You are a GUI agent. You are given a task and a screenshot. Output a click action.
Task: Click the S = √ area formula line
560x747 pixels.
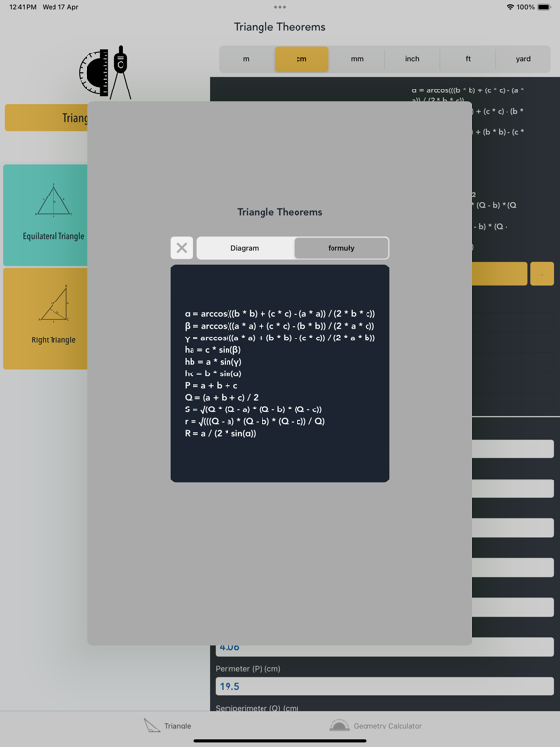(x=254, y=409)
